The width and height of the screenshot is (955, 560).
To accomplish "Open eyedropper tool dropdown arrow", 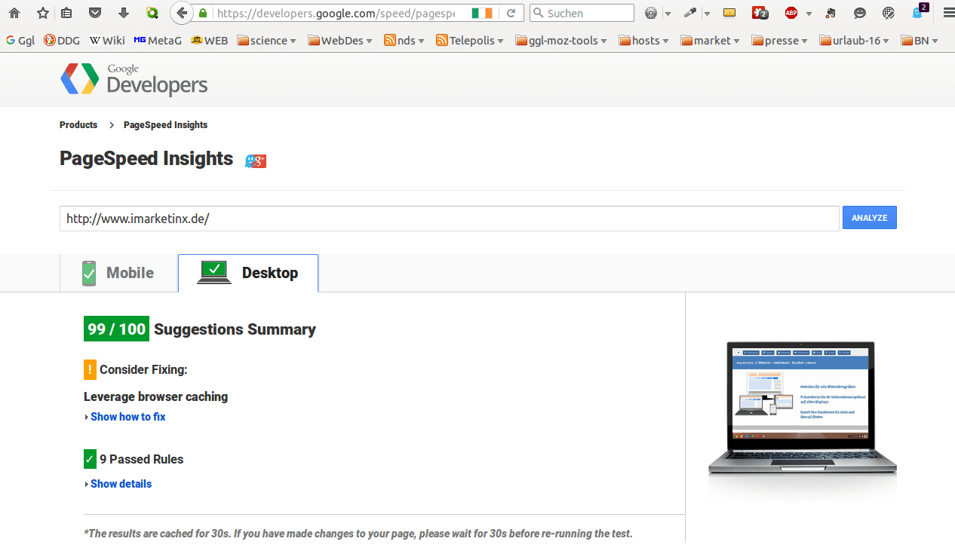I will click(706, 14).
